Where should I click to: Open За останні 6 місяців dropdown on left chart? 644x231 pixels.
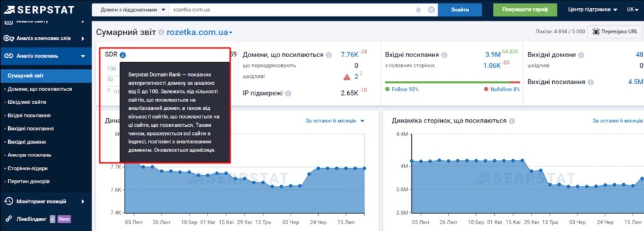335,121
